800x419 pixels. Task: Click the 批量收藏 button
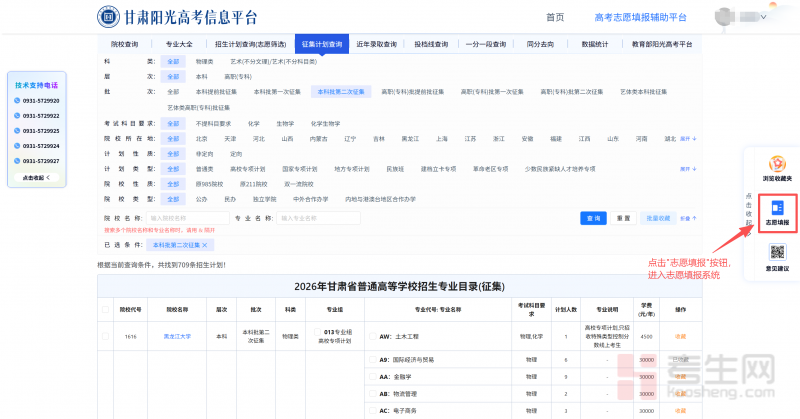pos(658,218)
